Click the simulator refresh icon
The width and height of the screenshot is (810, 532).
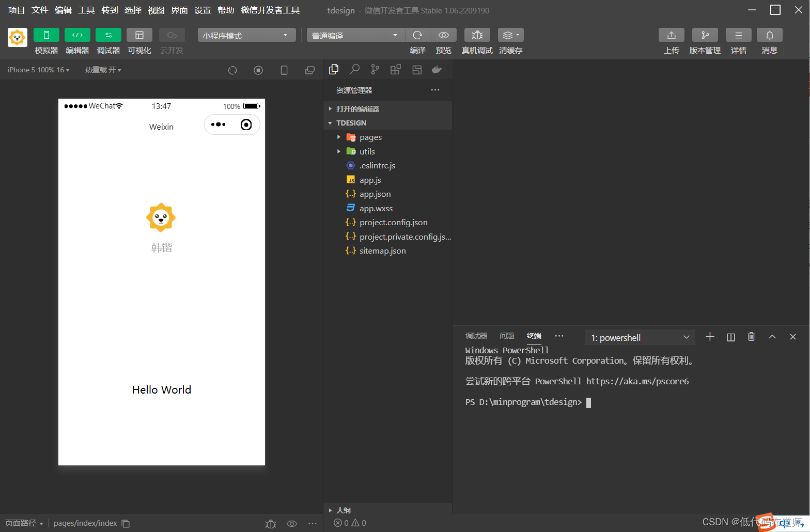[x=232, y=70]
